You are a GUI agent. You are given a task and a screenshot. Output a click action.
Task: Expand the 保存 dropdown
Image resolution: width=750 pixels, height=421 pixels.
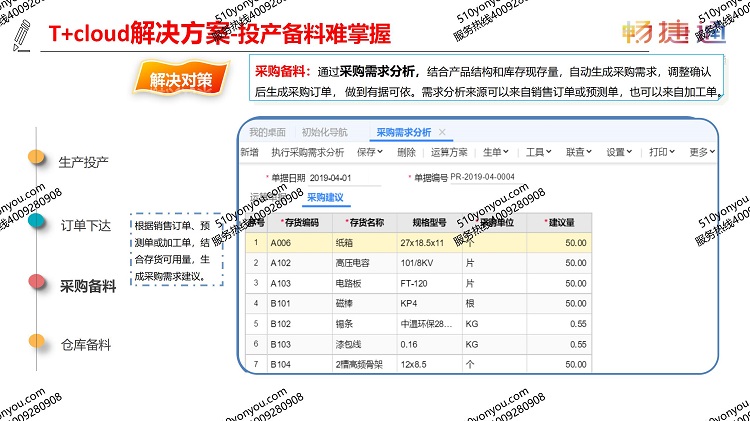tap(370, 153)
